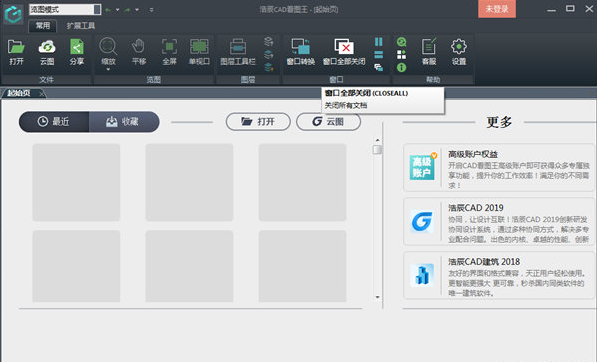Switch to the Favorites (收藏) list

124,122
